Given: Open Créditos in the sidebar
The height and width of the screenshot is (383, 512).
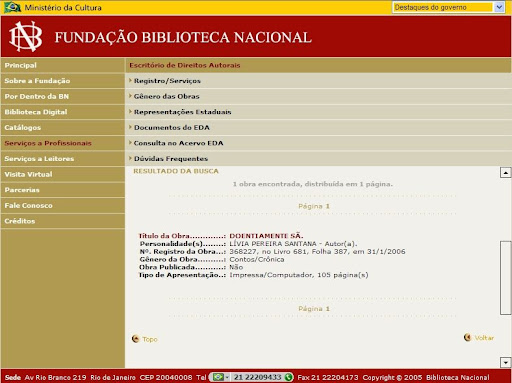Looking at the screenshot, I should tap(63, 221).
